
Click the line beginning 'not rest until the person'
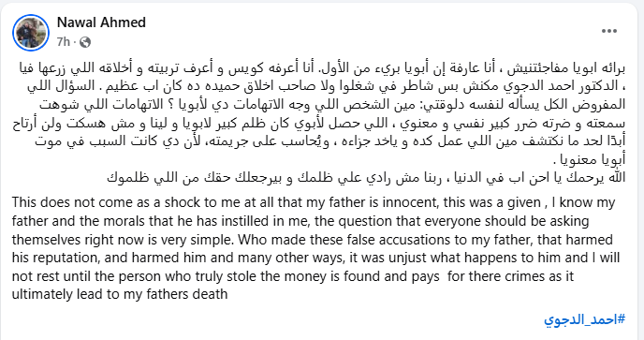(x=293, y=276)
